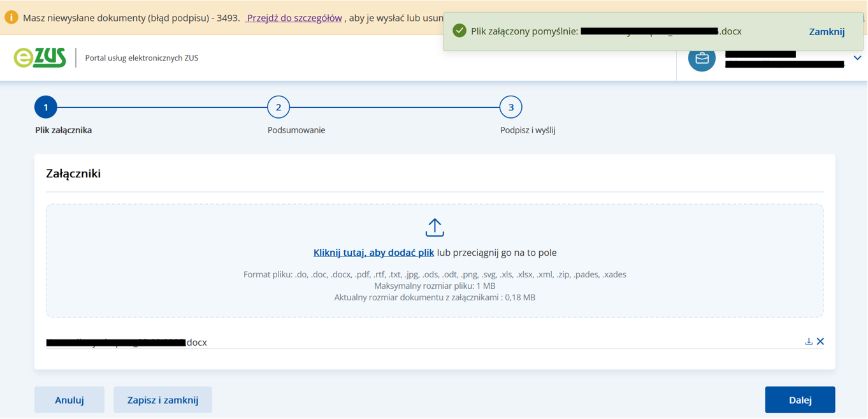Proceed by clicking the Dalej button
This screenshot has width=868, height=419.
(800, 400)
